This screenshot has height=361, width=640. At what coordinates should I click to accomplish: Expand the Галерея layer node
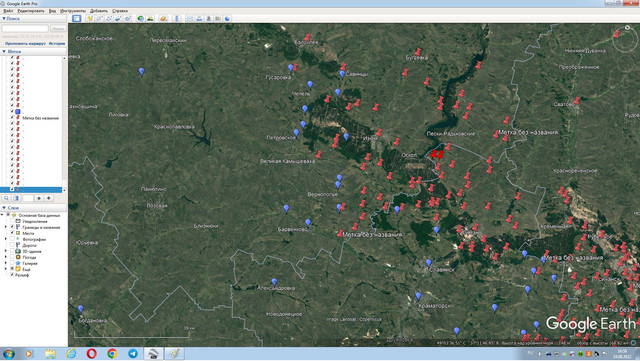pos(6,263)
